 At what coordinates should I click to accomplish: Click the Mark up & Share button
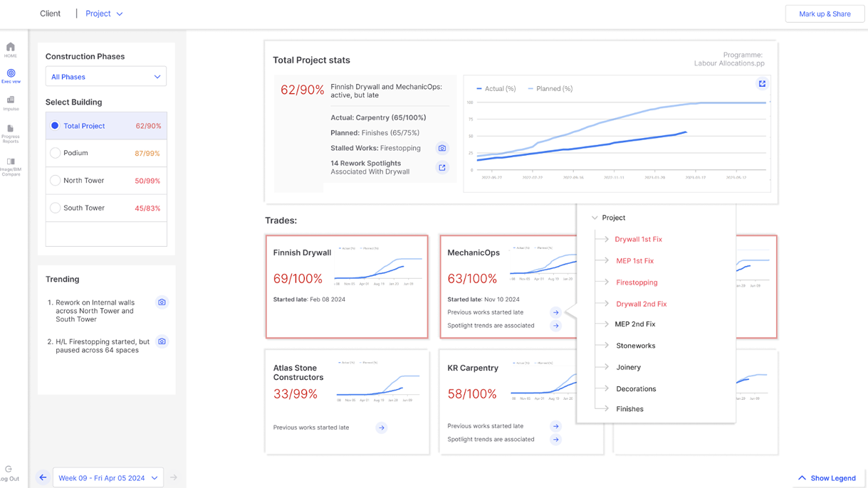pyautogui.click(x=824, y=13)
